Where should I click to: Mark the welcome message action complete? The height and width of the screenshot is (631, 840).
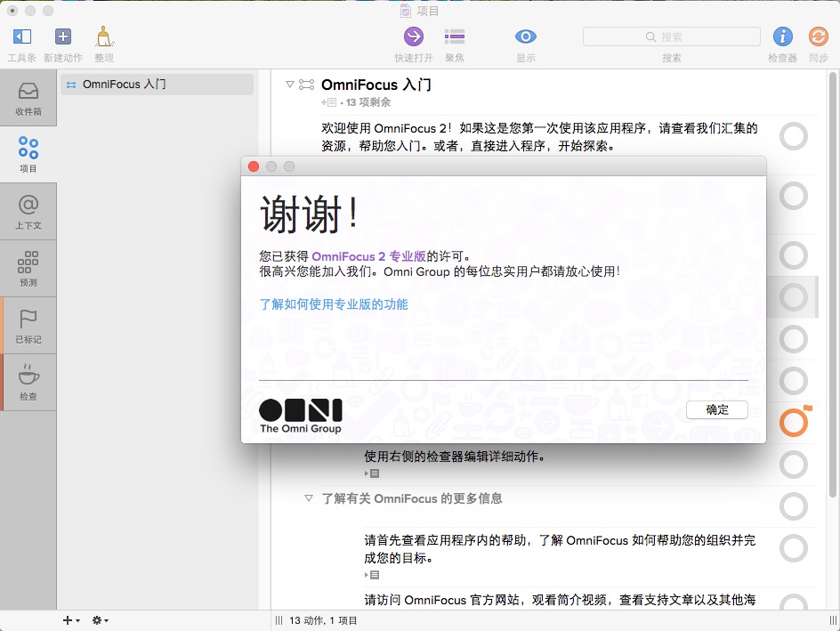coord(793,136)
